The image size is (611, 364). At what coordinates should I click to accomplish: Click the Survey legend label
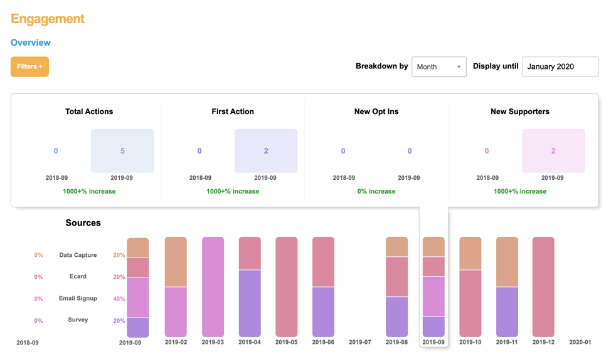pyautogui.click(x=78, y=320)
